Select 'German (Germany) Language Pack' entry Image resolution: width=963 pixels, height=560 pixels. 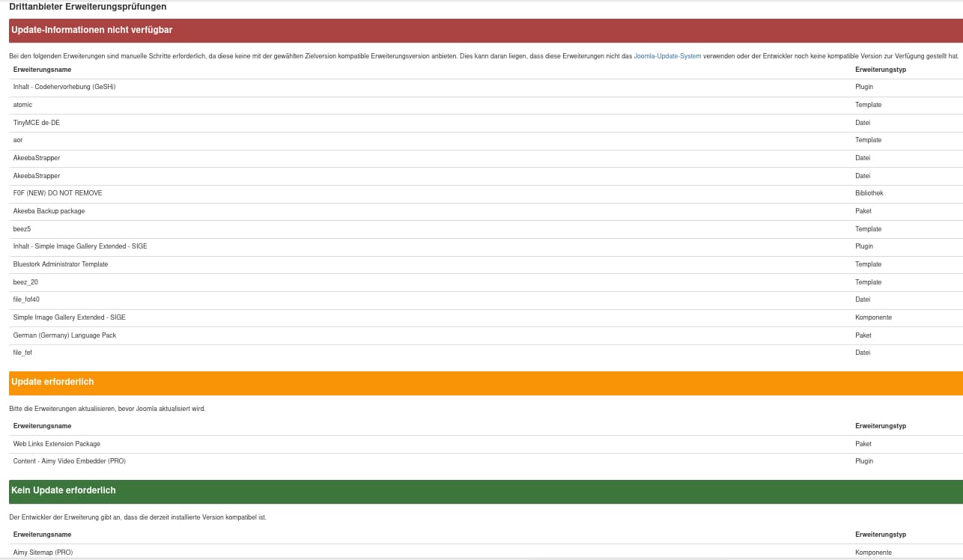[x=64, y=335]
